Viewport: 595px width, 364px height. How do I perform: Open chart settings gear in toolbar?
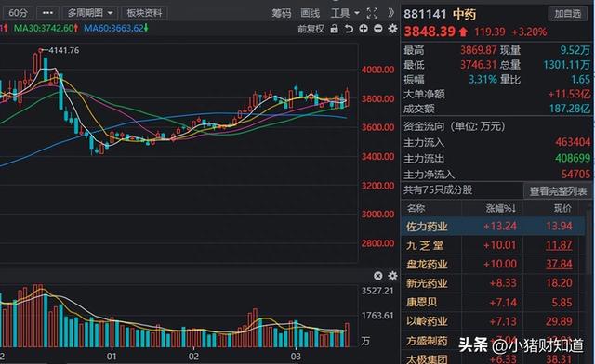point(392,29)
